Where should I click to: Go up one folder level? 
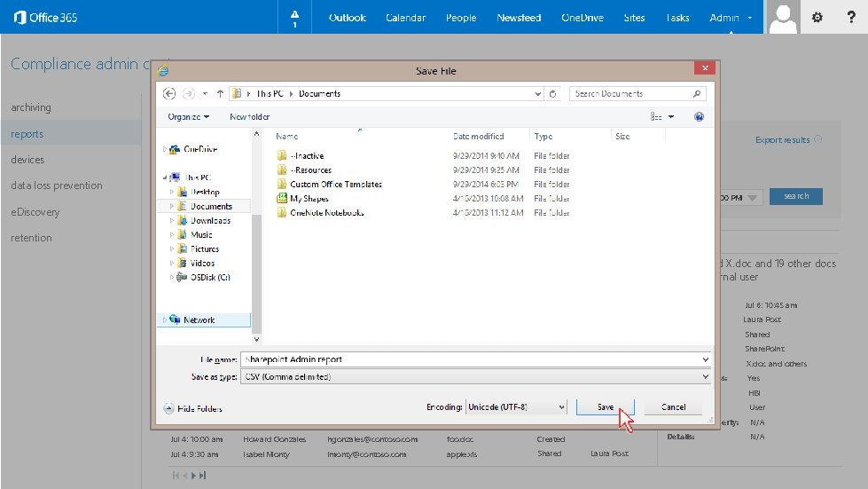[220, 93]
